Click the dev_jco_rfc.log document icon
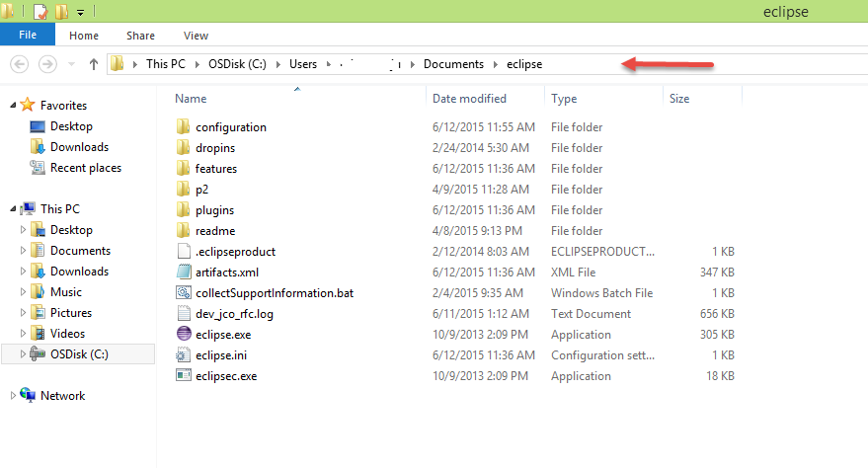This screenshot has width=868, height=468. (183, 313)
